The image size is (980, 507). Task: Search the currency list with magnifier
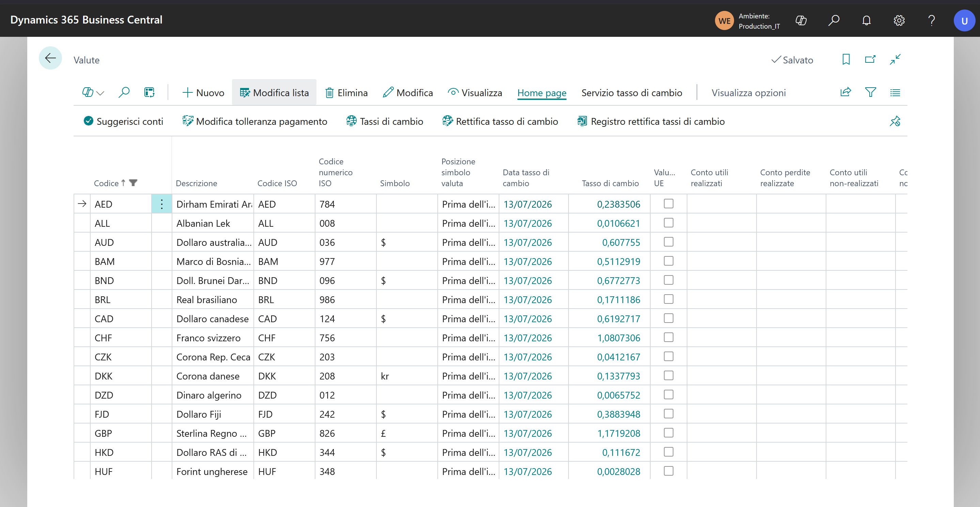pos(124,92)
